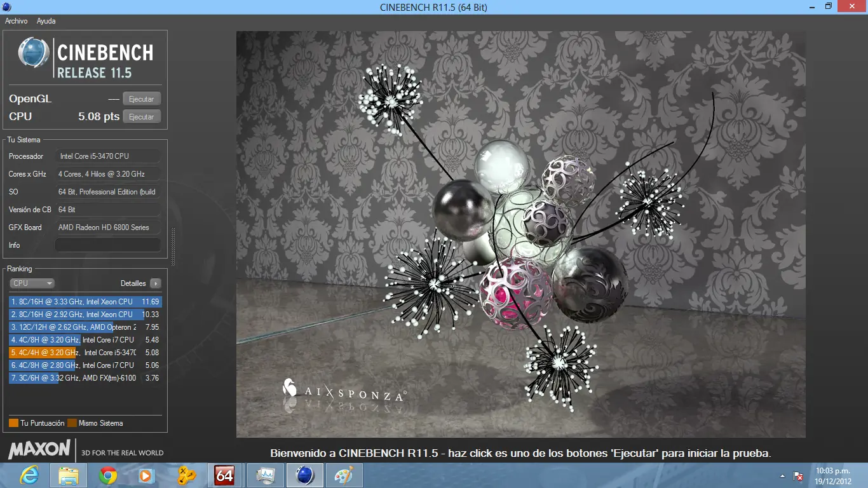Expand ranking details with the Detailles arrow
Viewport: 868px width, 488px height.
(156, 283)
